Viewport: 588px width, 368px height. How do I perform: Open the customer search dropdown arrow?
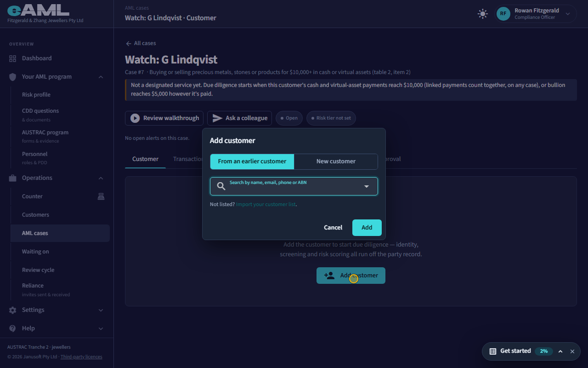point(367,186)
